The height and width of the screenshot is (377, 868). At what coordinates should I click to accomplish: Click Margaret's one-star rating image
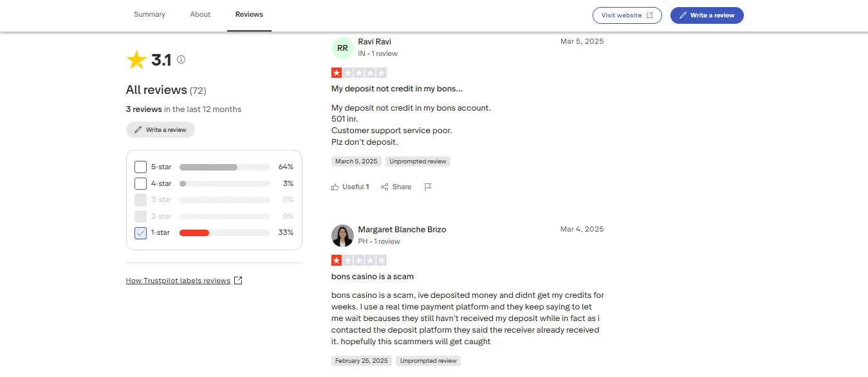click(x=359, y=261)
